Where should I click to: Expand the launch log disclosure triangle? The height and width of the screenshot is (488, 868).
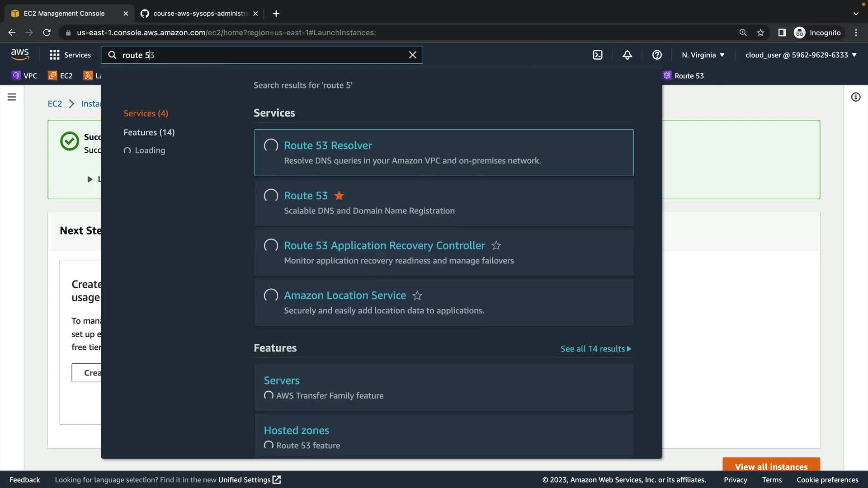pyautogui.click(x=90, y=179)
